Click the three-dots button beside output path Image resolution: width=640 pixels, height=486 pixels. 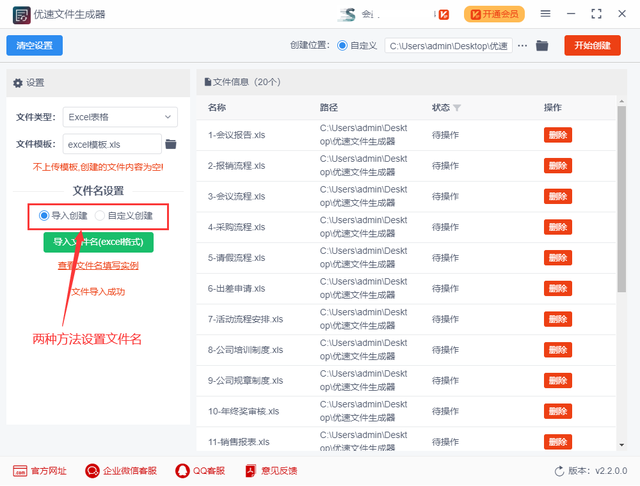click(520, 46)
